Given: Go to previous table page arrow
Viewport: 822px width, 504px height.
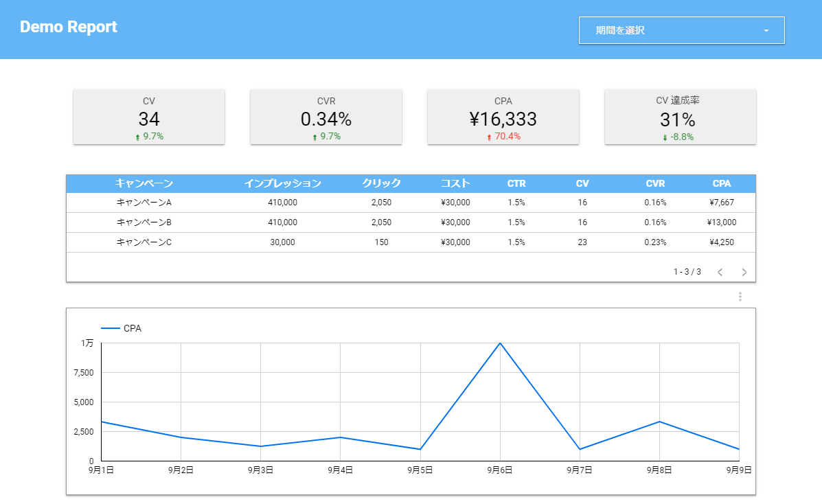Looking at the screenshot, I should pos(720,272).
